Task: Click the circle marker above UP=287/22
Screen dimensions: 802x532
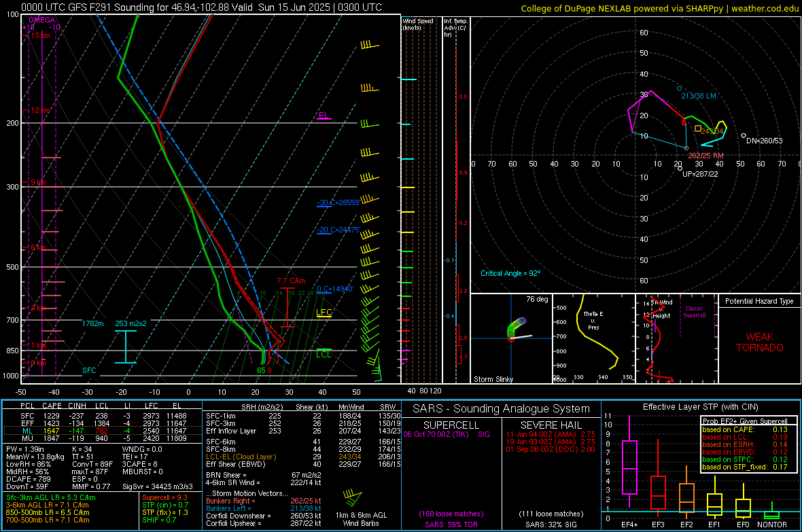Action: (x=680, y=169)
